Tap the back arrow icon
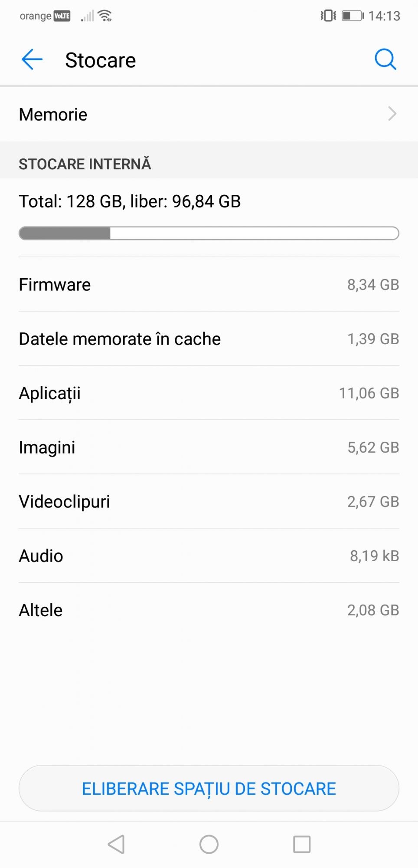The image size is (418, 868). point(32,59)
